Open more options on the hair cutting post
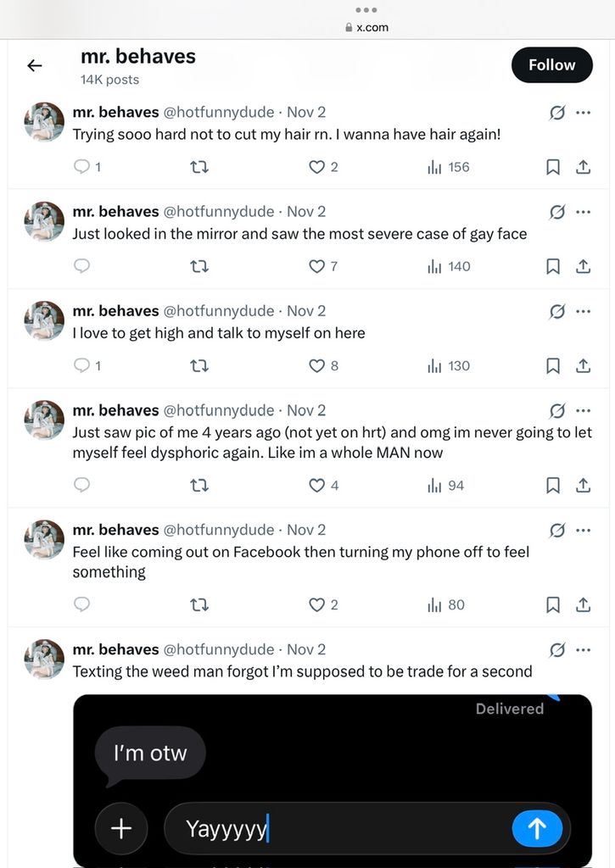Image resolution: width=615 pixels, height=868 pixels. click(x=584, y=113)
